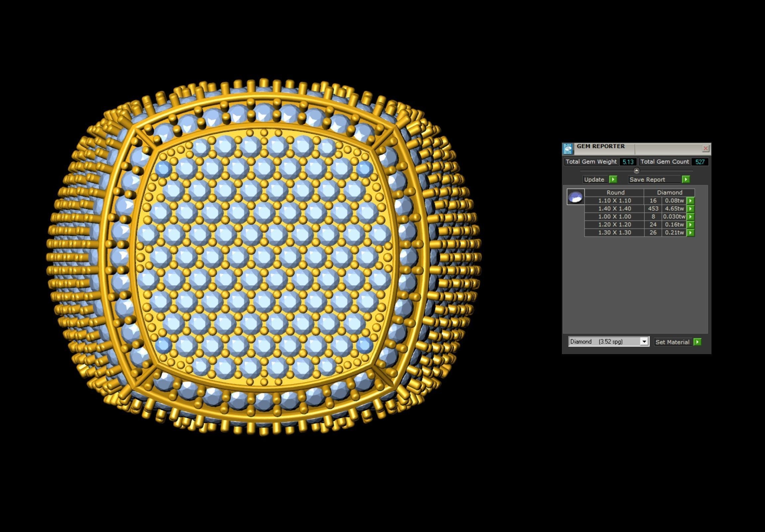
Task: Click green arrow for 1.40 X 1.40 row
Action: coord(691,208)
